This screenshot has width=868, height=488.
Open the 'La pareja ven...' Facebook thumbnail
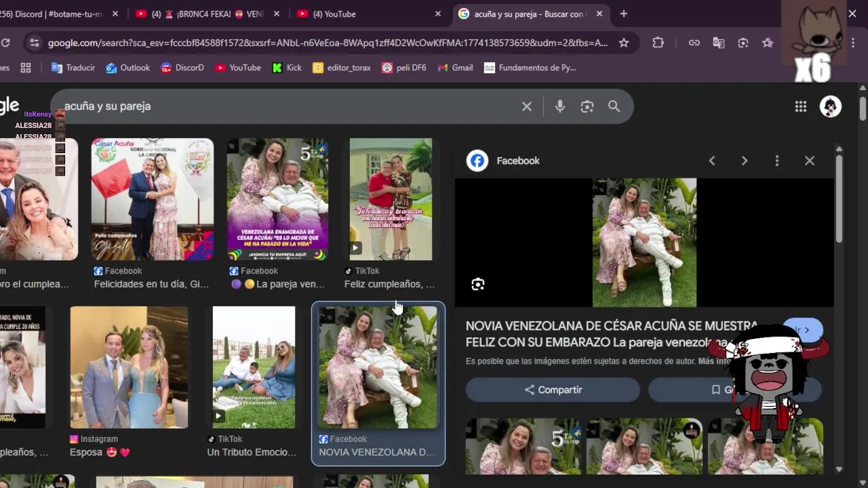(x=278, y=199)
